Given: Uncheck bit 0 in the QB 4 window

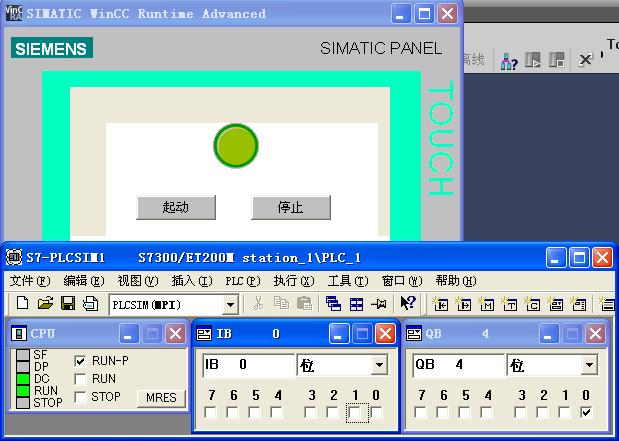Looking at the screenshot, I should click(586, 413).
